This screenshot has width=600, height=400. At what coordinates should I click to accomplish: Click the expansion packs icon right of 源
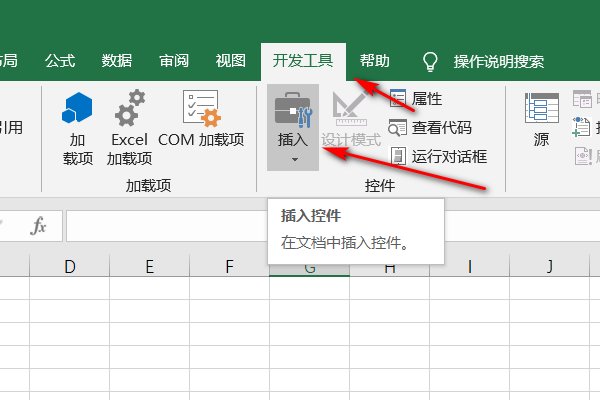pos(582,127)
